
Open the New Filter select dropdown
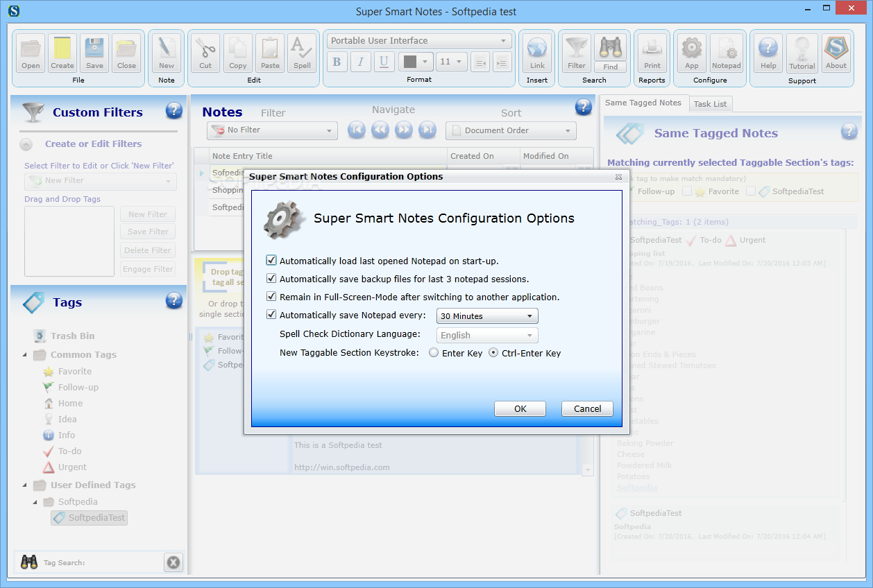[x=100, y=181]
